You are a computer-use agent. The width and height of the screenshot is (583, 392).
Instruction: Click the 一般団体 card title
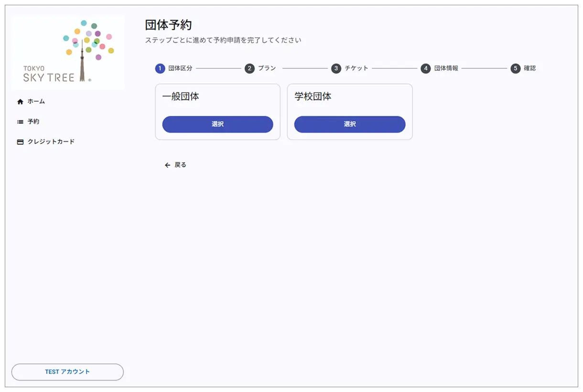(x=180, y=96)
